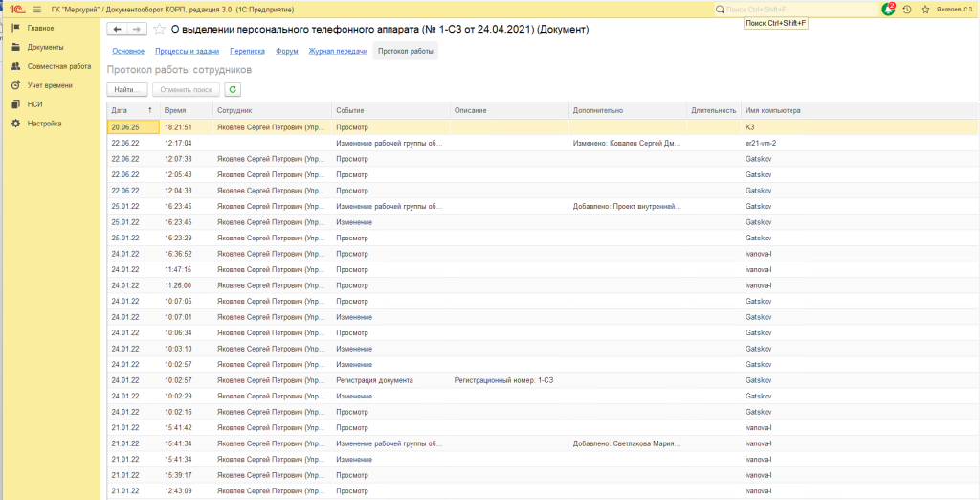The width and height of the screenshot is (980, 500).
Task: Click the green refresh list icon
Action: (x=233, y=89)
